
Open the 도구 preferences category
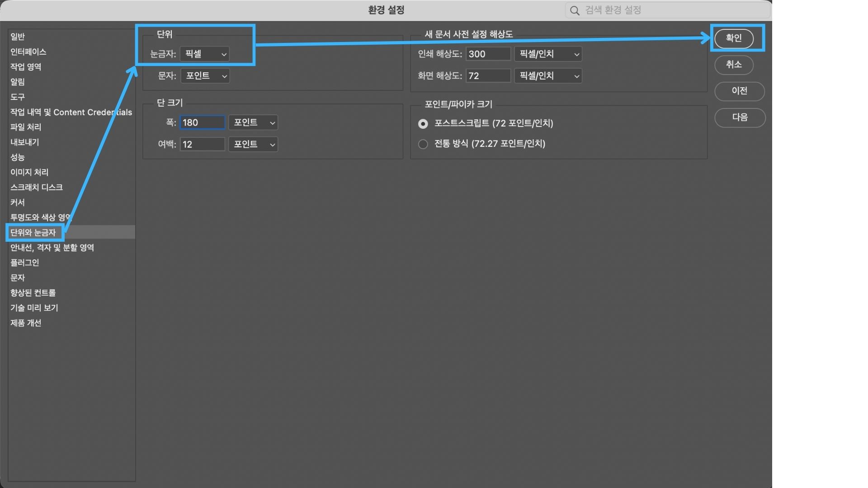point(71,97)
